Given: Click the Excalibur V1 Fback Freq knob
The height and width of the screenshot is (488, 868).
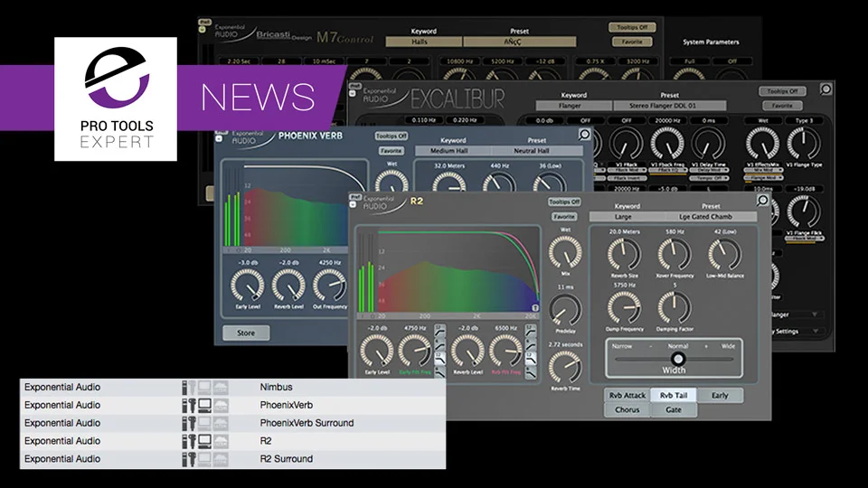Looking at the screenshot, I should [x=667, y=144].
